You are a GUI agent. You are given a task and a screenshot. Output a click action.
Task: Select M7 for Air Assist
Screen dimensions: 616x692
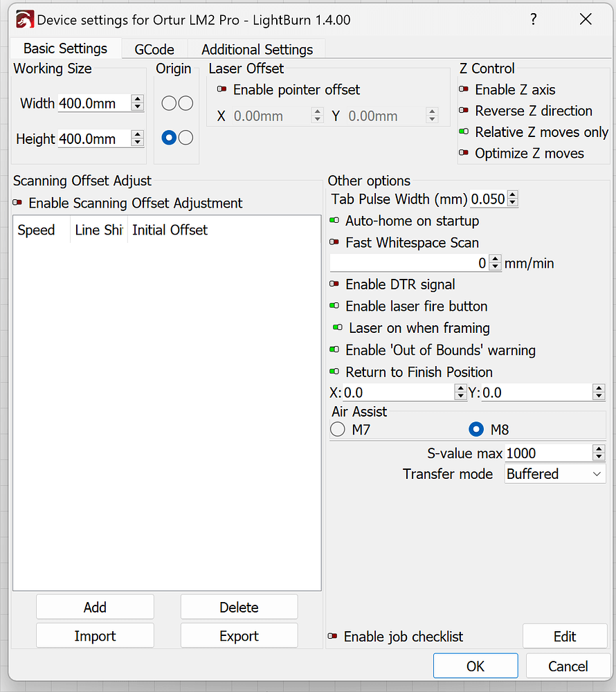tap(337, 429)
